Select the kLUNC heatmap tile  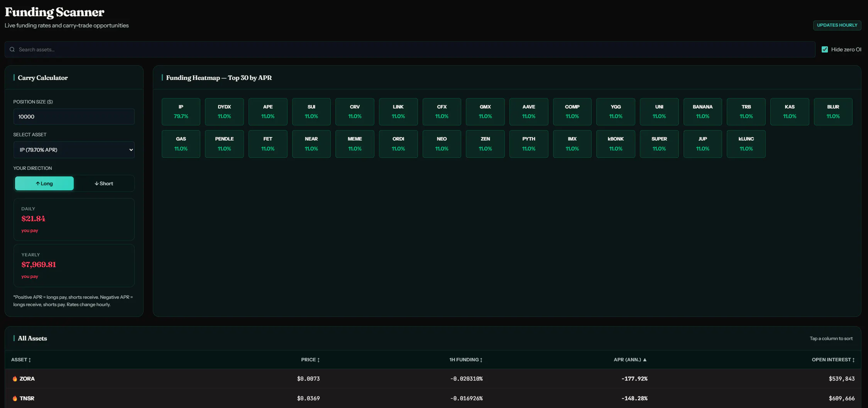746,144
